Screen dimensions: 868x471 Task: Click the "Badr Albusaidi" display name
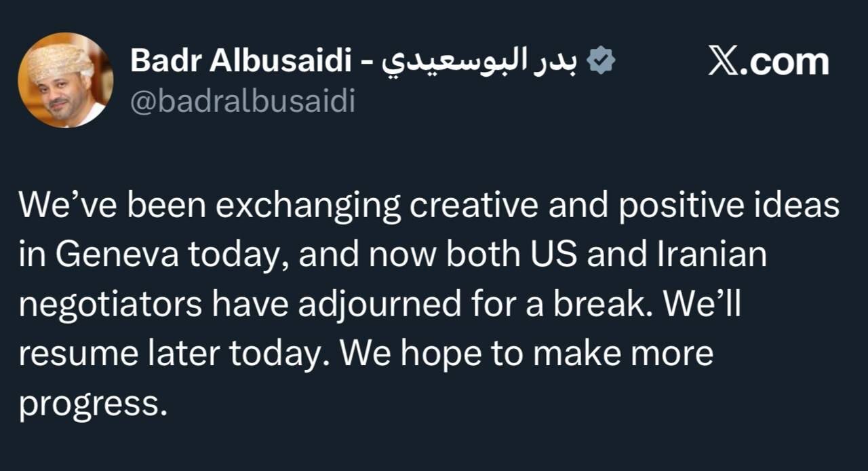pyautogui.click(x=241, y=62)
